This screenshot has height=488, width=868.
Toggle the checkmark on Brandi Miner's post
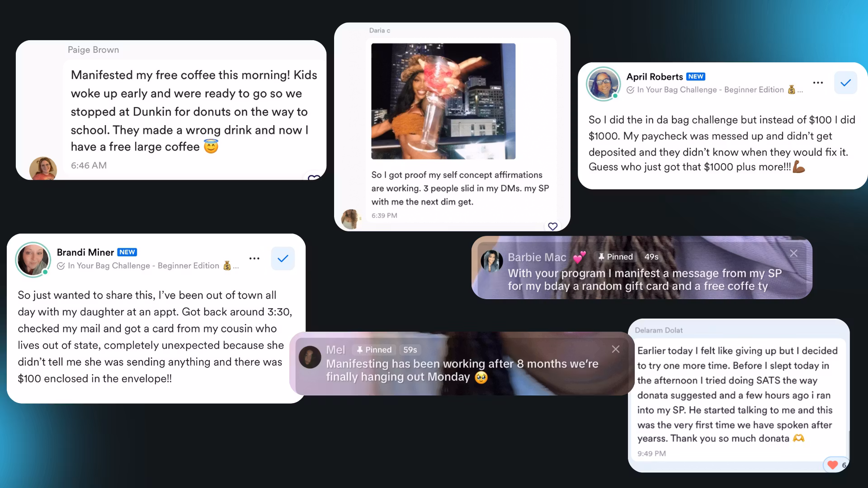pos(283,258)
